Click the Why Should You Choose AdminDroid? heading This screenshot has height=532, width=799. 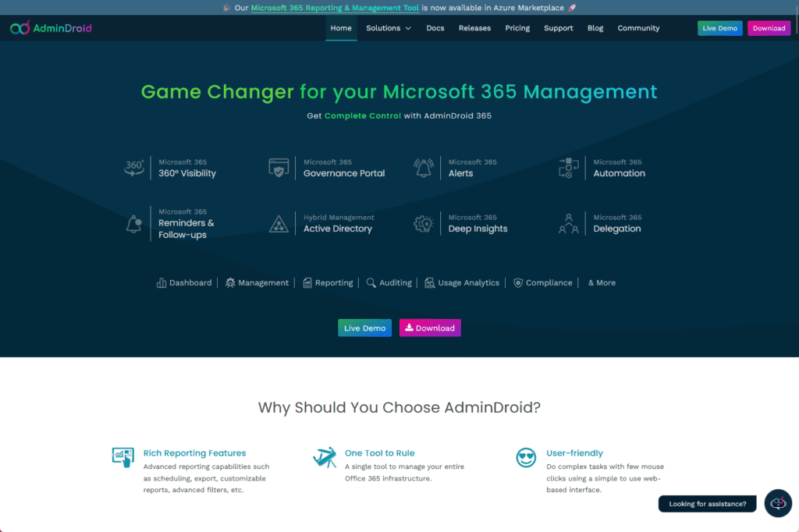point(399,407)
